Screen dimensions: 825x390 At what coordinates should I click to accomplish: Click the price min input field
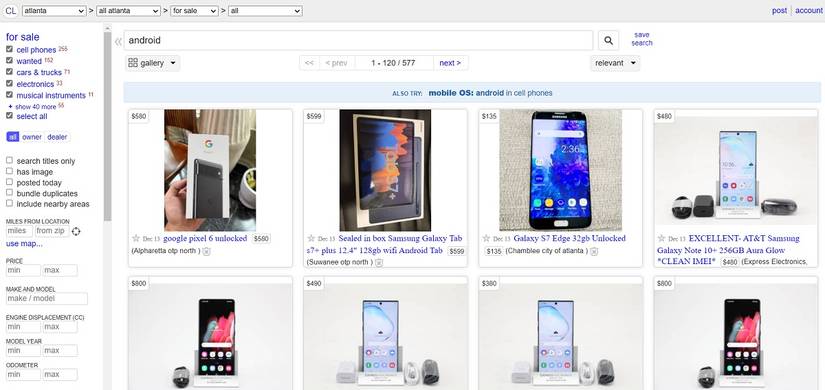[23, 271]
